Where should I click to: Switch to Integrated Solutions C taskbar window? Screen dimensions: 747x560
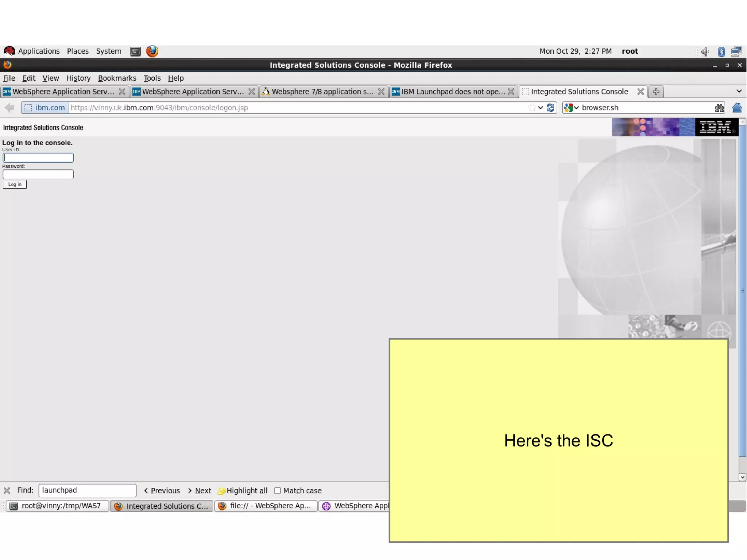pos(162,506)
